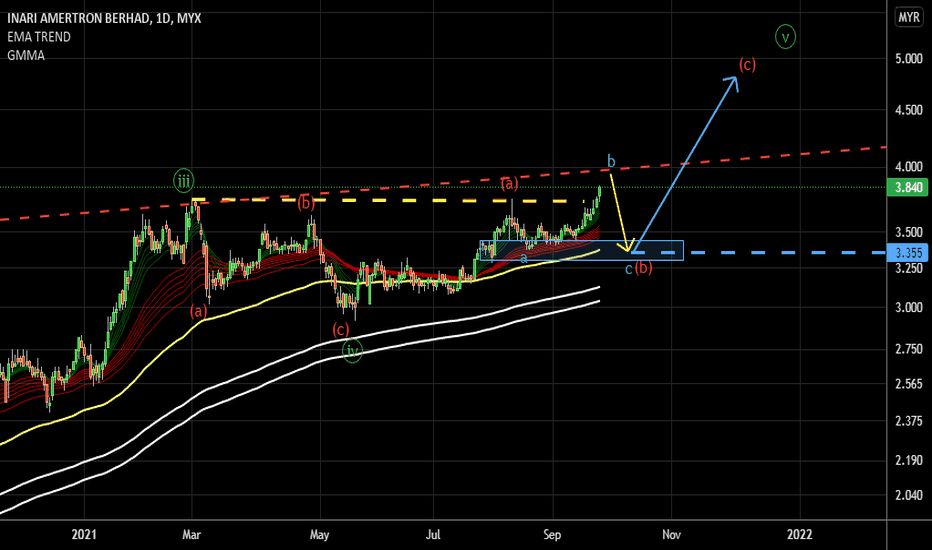This screenshot has width=932, height=550.
Task: Click the Nov time axis label
Action: [x=672, y=535]
